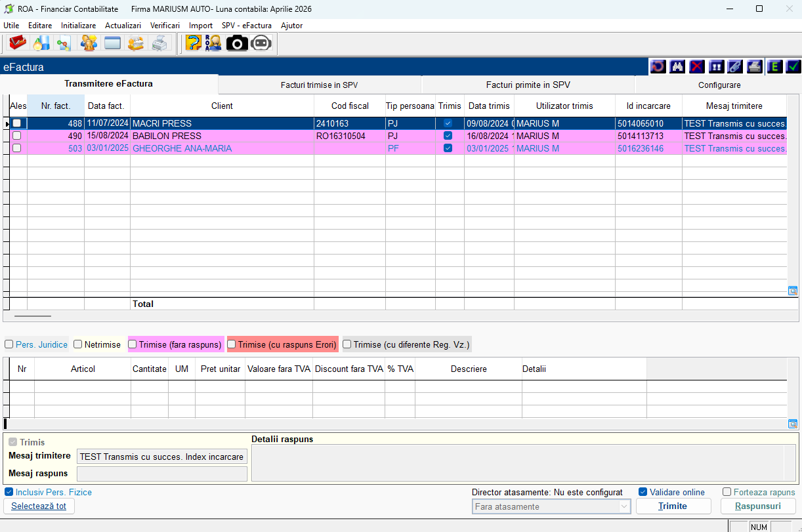Open the SPV - eFactura menu
The height and width of the screenshot is (532, 802).
246,26
